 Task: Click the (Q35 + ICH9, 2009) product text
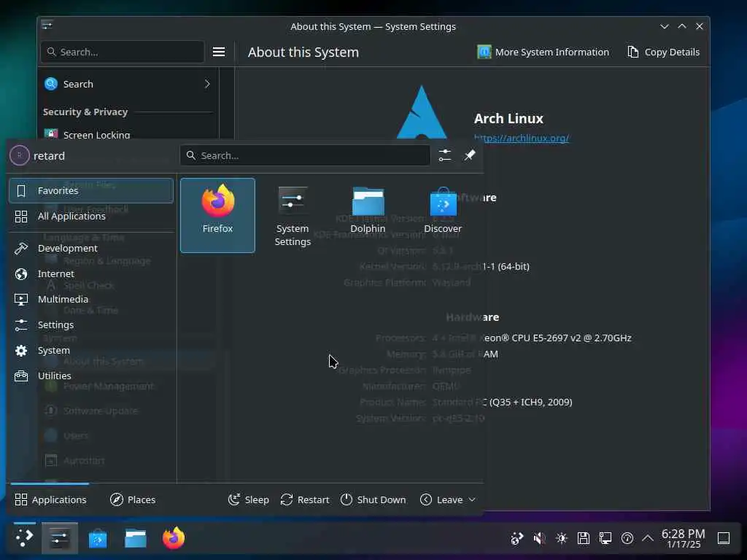coord(528,402)
